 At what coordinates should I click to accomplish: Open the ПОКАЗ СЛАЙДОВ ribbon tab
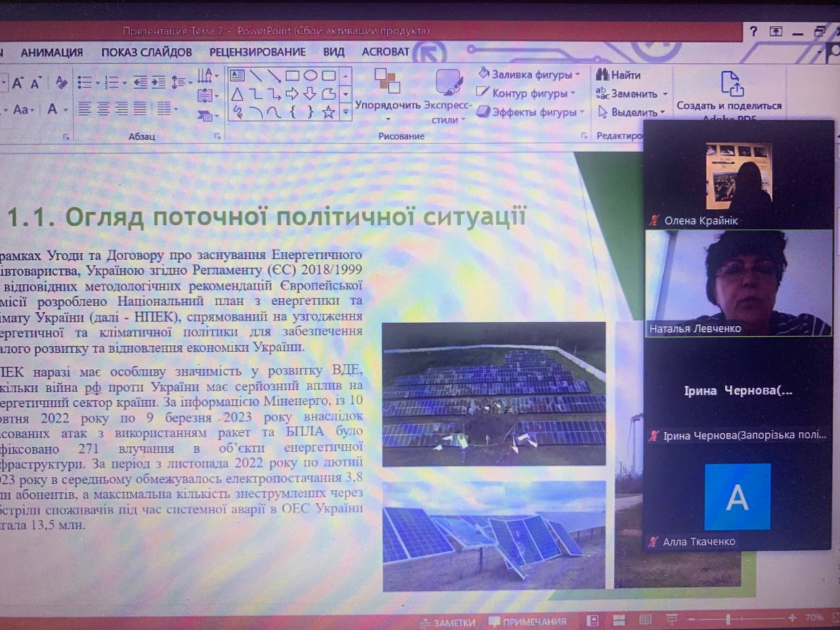(146, 52)
